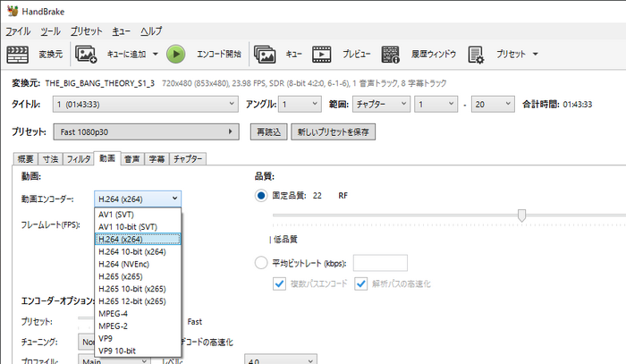626x364 pixels.
Task: Click the プリセット toolbar icon with gear
Action: pos(476,55)
